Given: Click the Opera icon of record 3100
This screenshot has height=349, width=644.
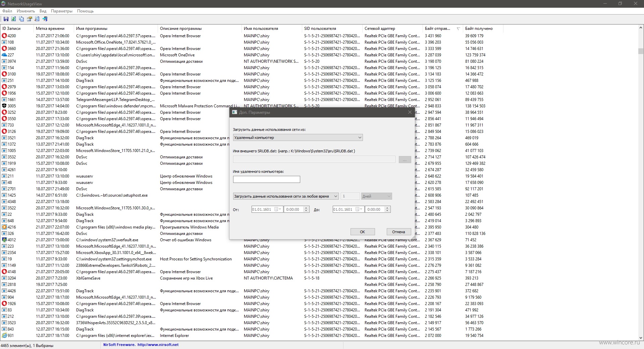Looking at the screenshot, I should 4,74.
